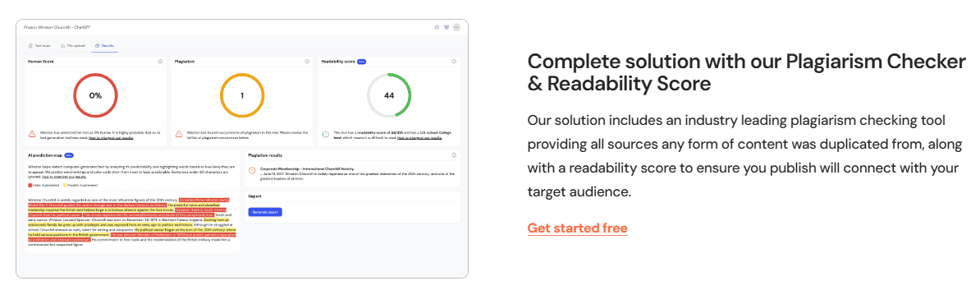Open Plagiarism results info icon
980x304 pixels.
(454, 154)
